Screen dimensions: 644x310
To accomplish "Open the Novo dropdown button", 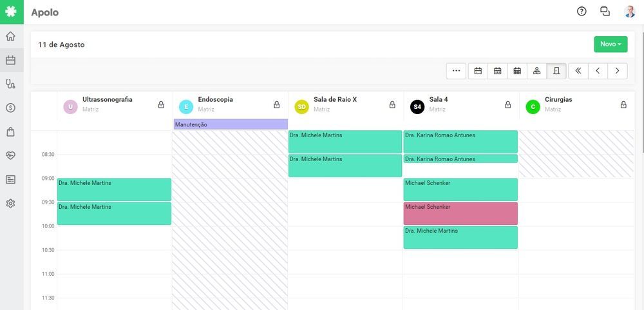I will click(x=610, y=44).
